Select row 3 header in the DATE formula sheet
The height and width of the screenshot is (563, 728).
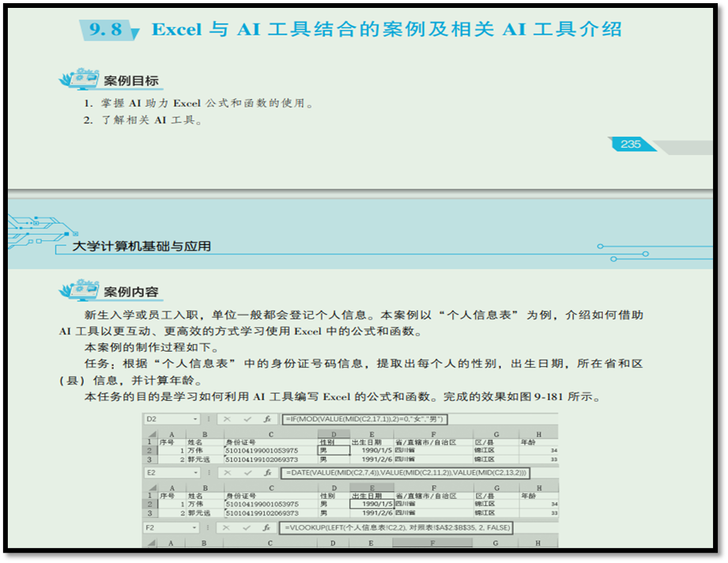click(149, 513)
